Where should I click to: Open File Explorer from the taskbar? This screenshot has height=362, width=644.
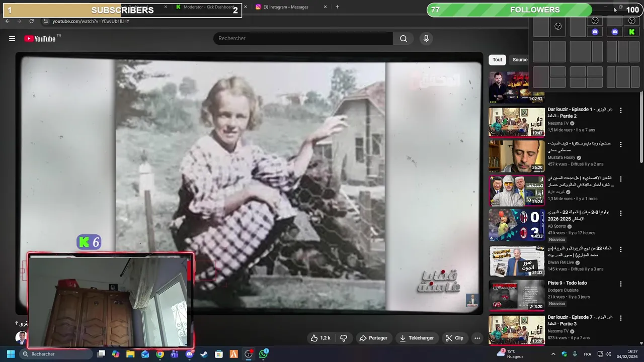(x=130, y=354)
